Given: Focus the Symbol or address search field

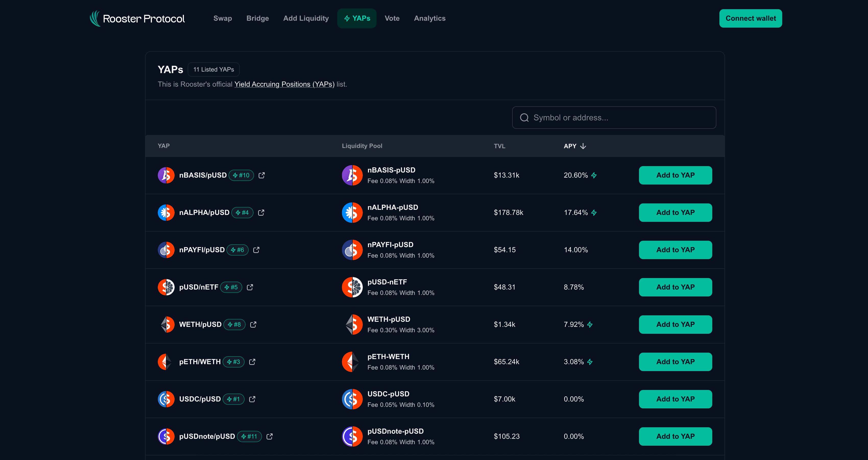Looking at the screenshot, I should coord(614,118).
